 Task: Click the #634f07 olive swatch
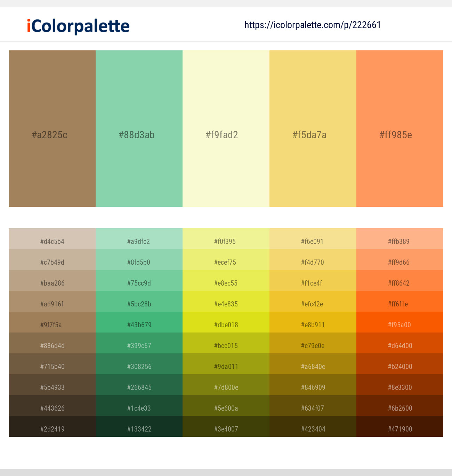coord(313,408)
